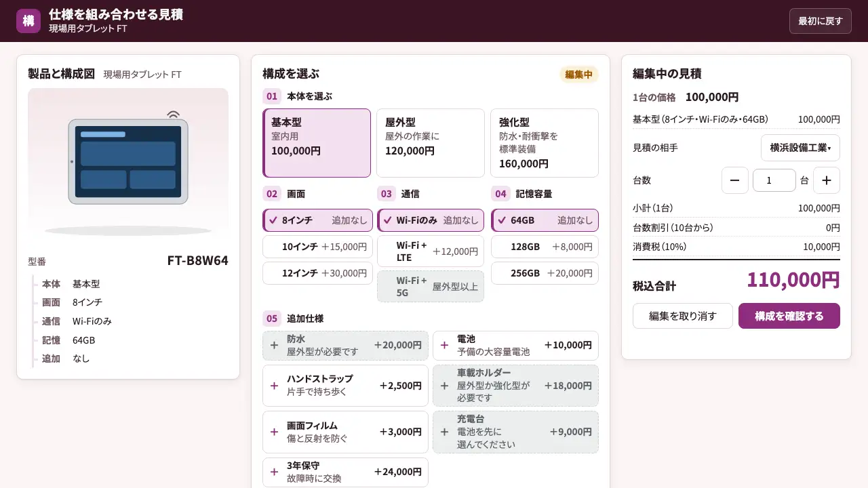Click the checkmark on Wi-Fiのみ option

tap(387, 220)
